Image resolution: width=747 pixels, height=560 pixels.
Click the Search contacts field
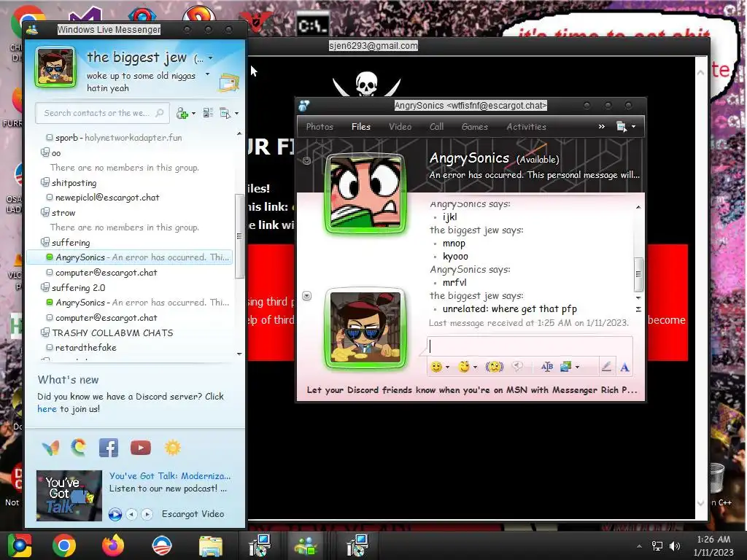point(102,113)
